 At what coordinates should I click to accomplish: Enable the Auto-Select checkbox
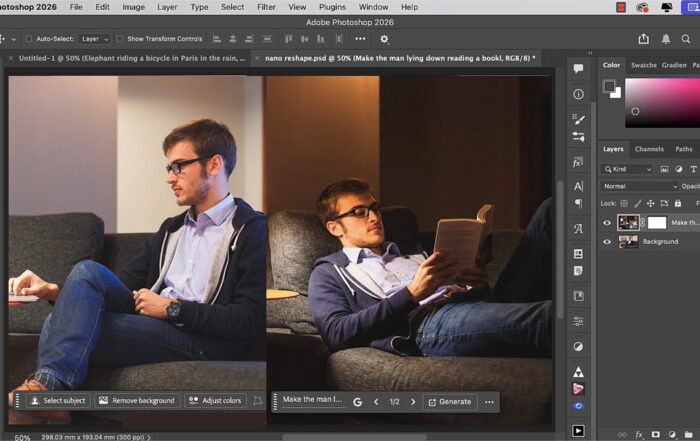[27, 39]
